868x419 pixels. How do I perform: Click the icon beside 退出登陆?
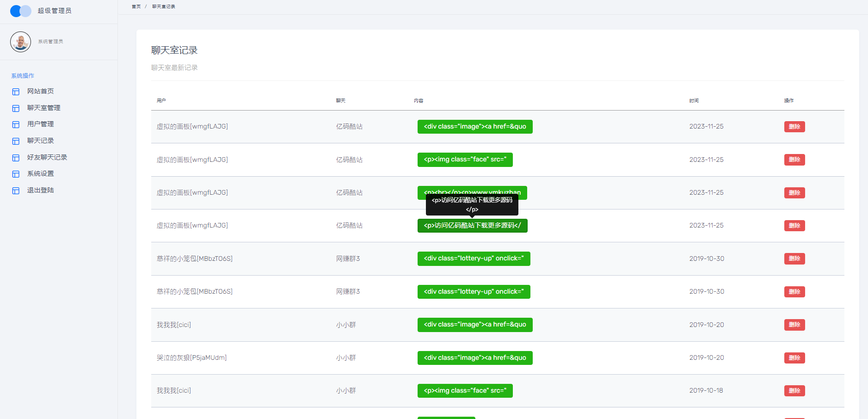tap(16, 191)
